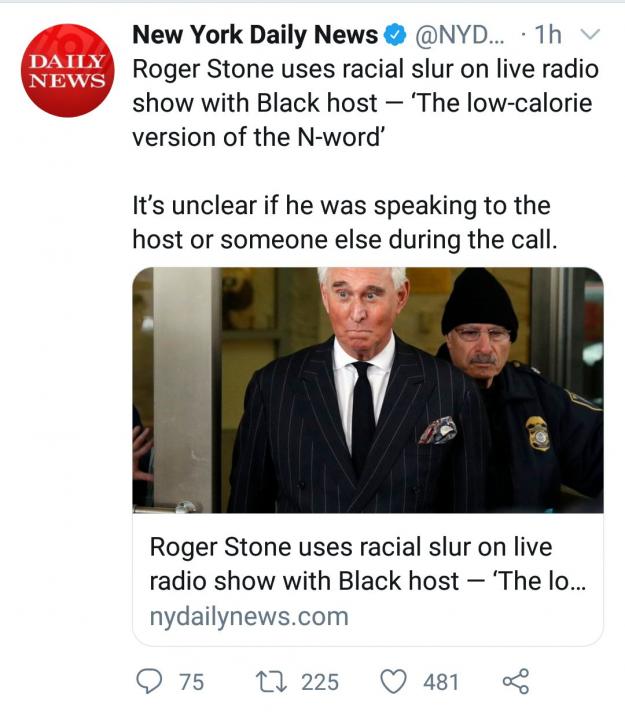Expand the tweet options chevron
Screen dimensions: 625x720
(589, 36)
